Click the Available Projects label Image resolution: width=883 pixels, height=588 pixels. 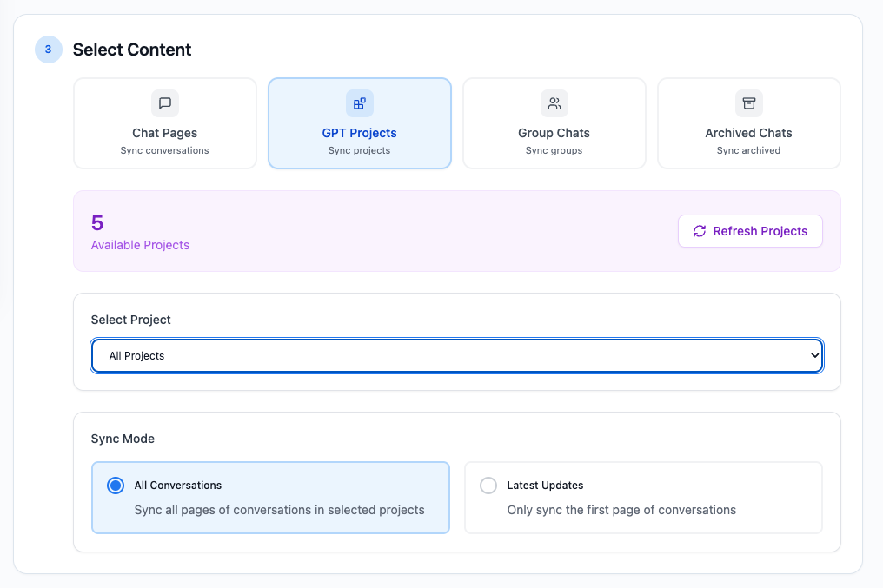tap(140, 245)
